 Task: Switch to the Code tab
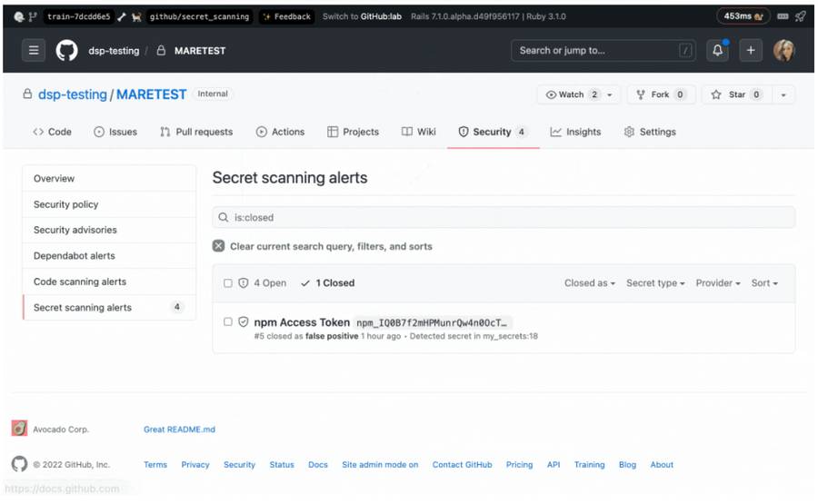(x=52, y=132)
